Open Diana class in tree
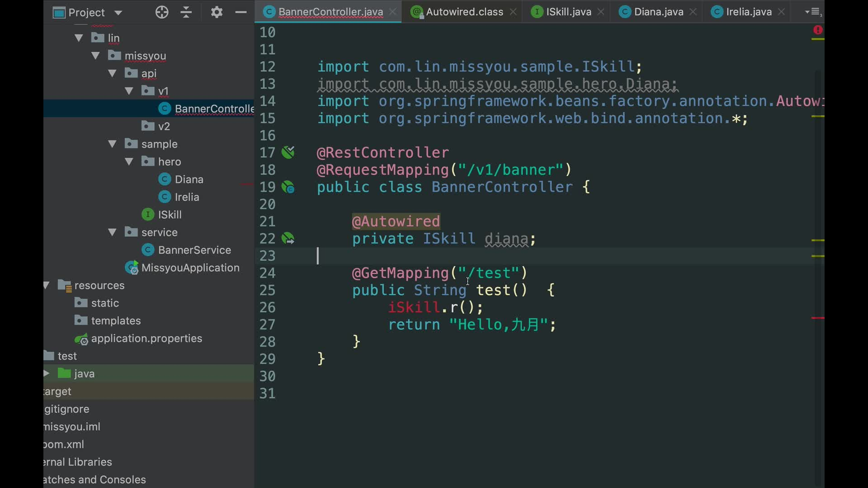 (189, 179)
